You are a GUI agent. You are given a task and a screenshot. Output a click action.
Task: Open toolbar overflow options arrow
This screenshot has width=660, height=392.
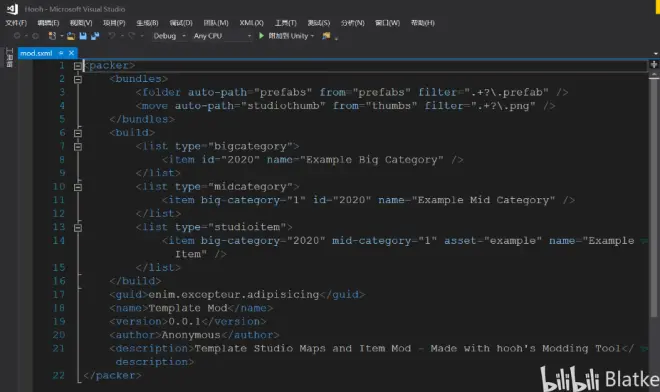336,38
